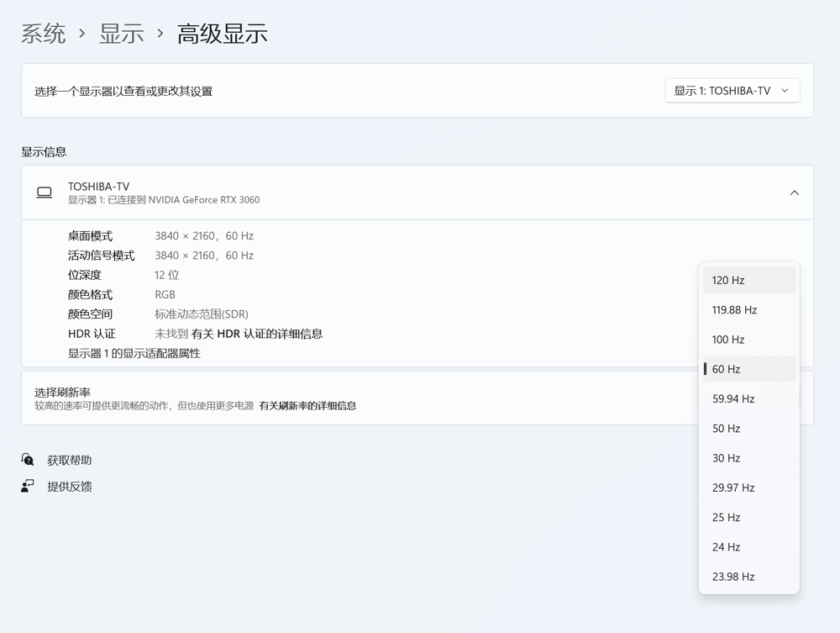Select 50 Hz refresh rate
Viewport: 840px width, 633px height.
coord(748,428)
